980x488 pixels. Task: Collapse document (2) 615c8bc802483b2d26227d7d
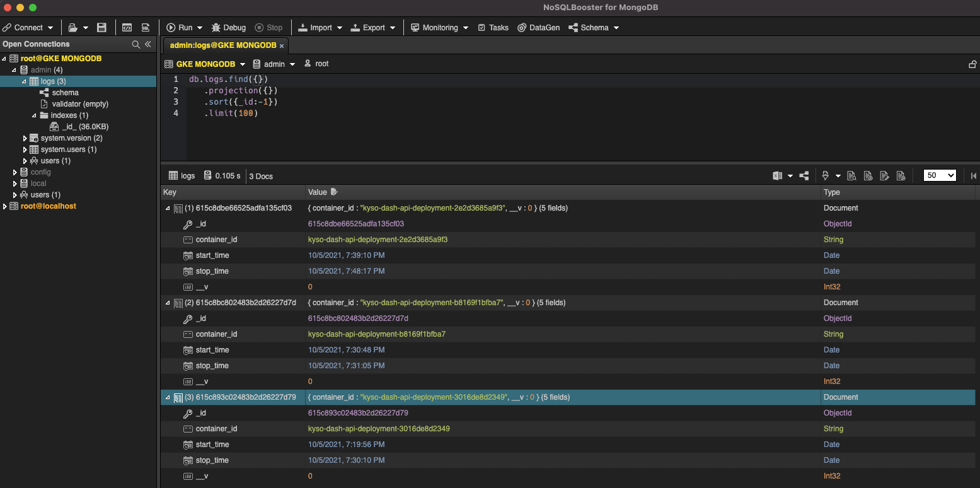pos(168,303)
